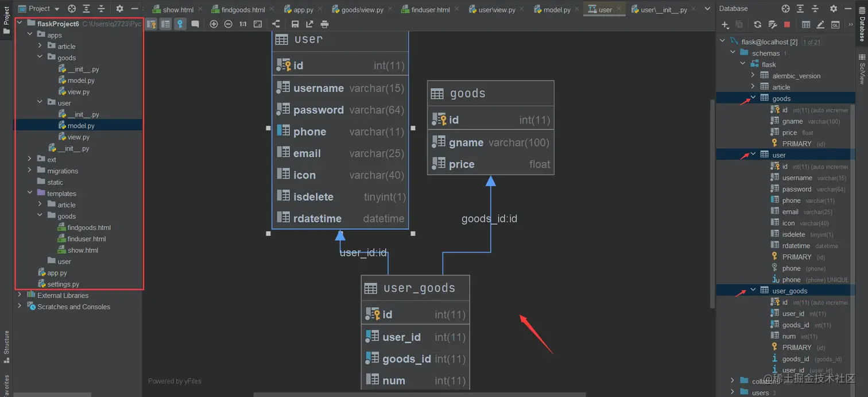Zoom out of the diagram
The width and height of the screenshot is (868, 397).
click(228, 24)
